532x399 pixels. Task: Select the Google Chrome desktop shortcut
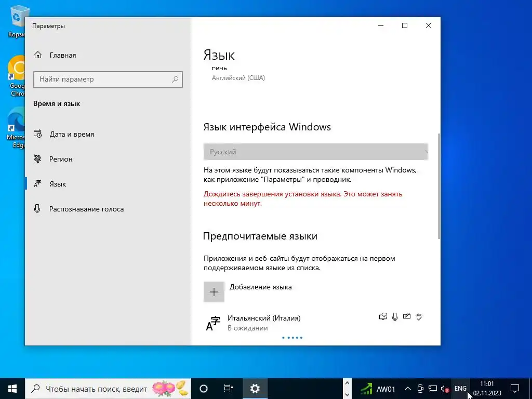click(x=16, y=76)
